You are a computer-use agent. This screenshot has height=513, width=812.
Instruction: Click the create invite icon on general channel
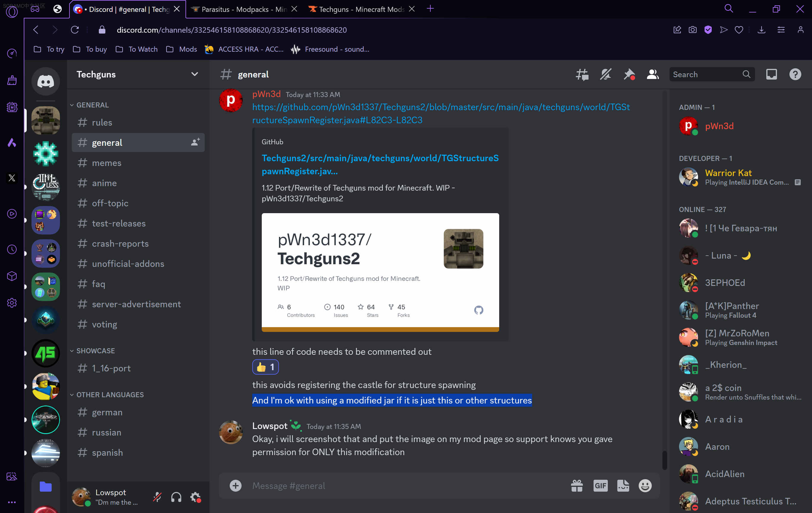(x=196, y=142)
